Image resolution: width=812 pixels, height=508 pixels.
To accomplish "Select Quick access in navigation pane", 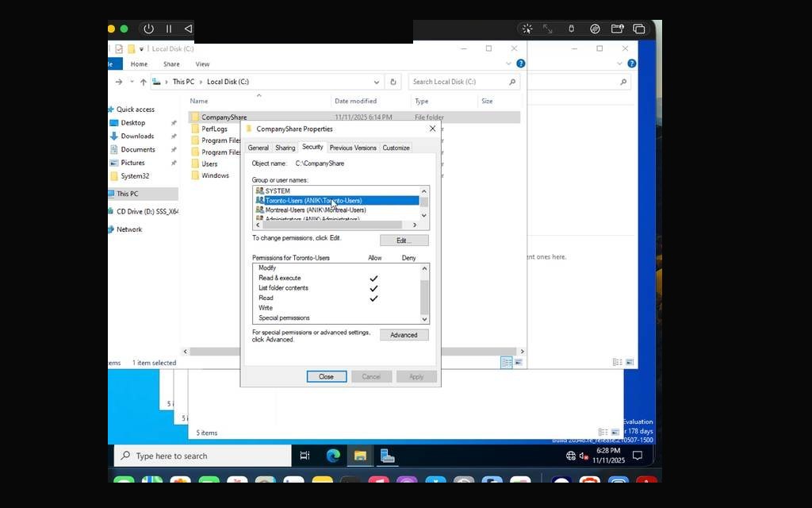I will pos(136,110).
